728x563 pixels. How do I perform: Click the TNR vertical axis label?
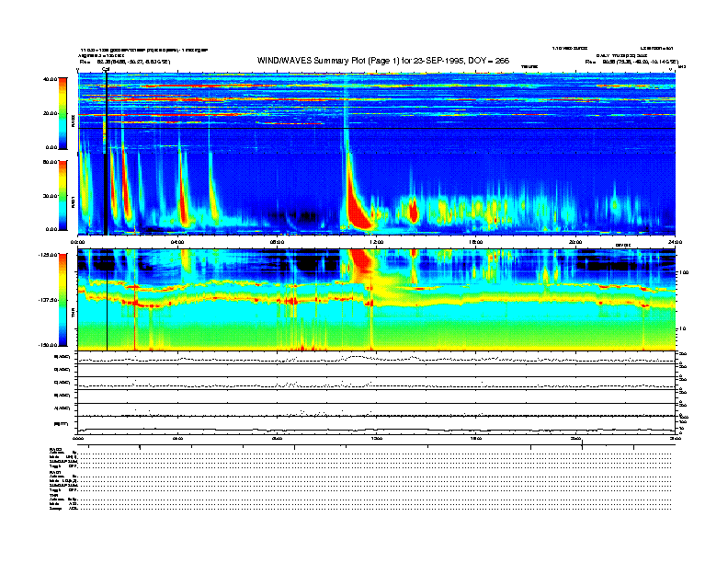coord(73,314)
